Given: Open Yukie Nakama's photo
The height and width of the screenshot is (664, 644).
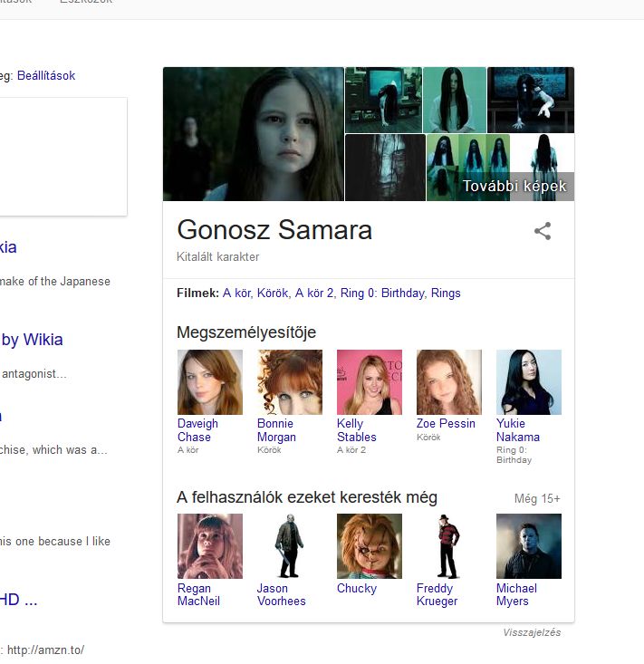Looking at the screenshot, I should coord(529,382).
